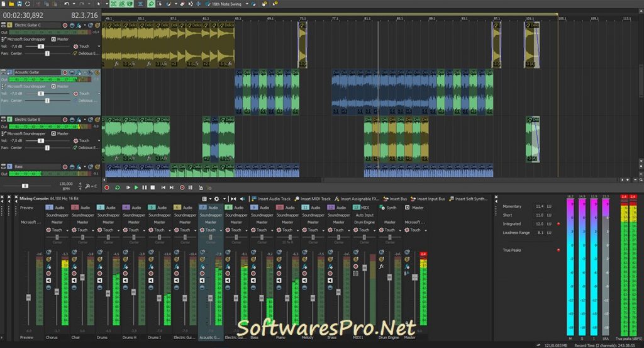
Task: Pause playback in the transport bar
Action: 144,188
